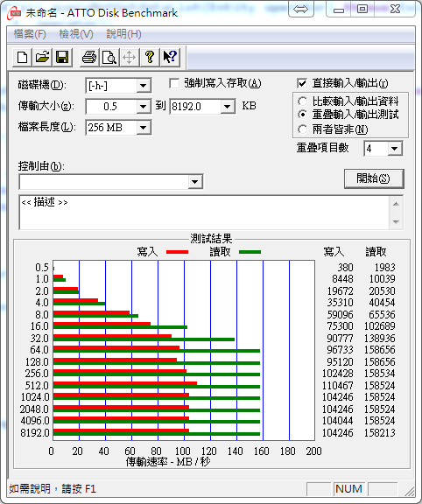Click inside the 描述 description text box
The width and height of the screenshot is (422, 504).
click(204, 213)
